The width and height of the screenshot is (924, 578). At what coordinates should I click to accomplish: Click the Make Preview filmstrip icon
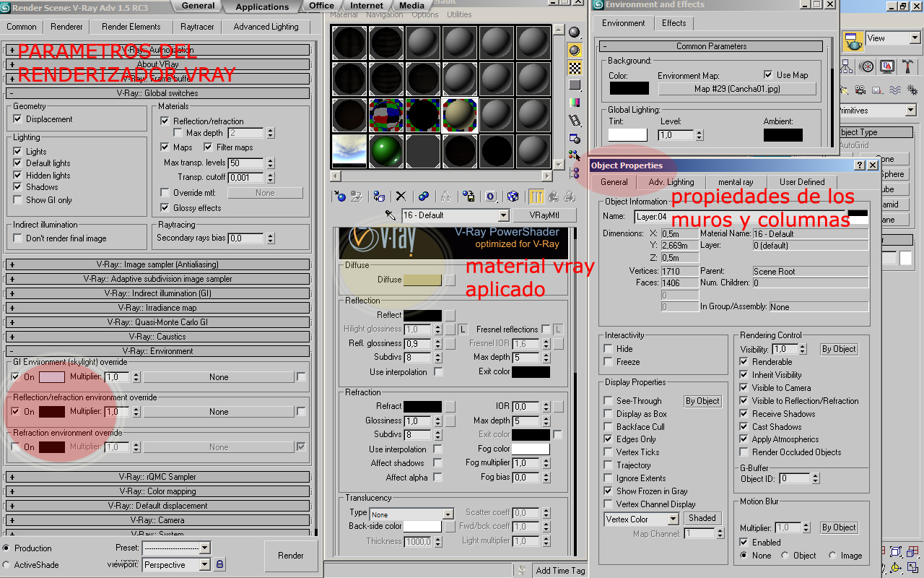(575, 120)
